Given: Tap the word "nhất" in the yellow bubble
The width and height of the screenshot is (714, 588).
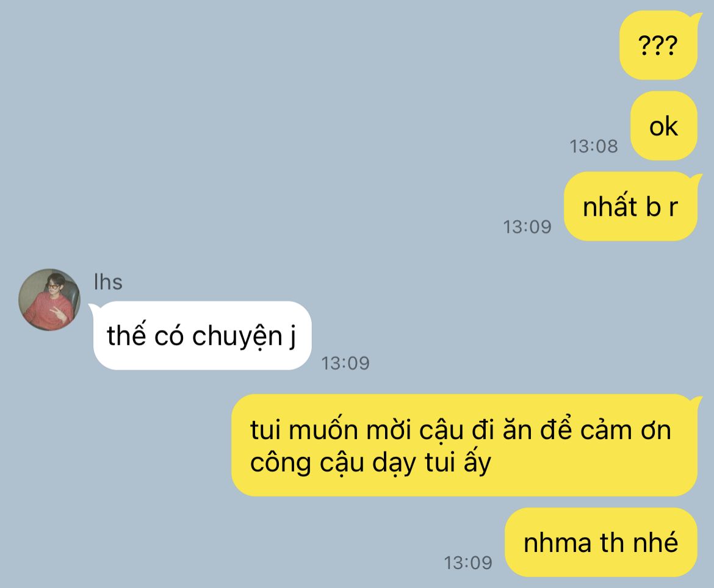Looking at the screenshot, I should click(610, 206).
